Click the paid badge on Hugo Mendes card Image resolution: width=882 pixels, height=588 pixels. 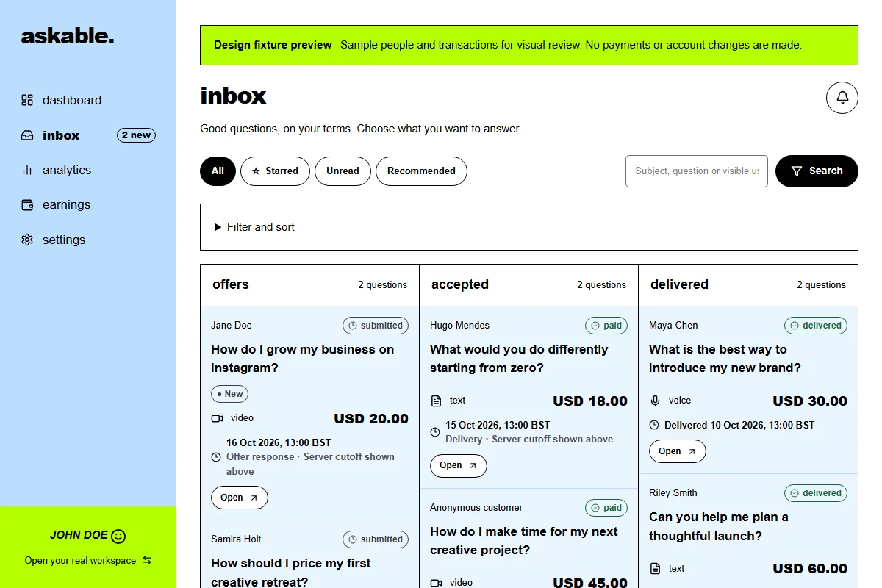(x=606, y=326)
